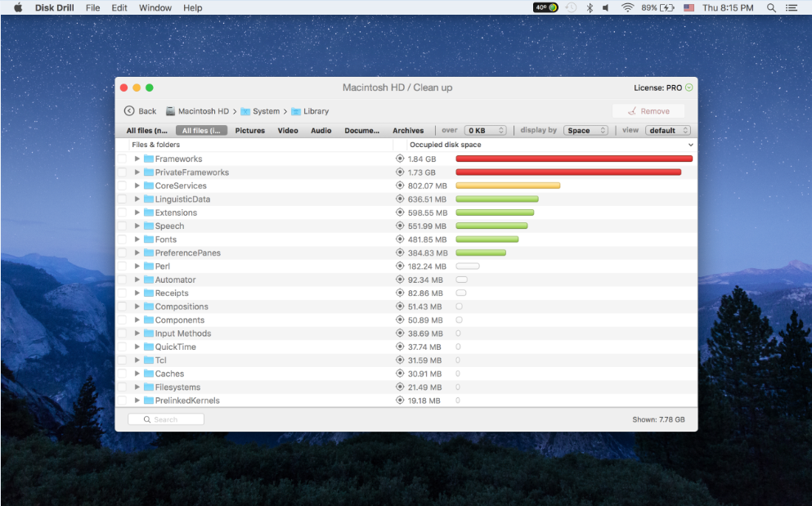
Task: Click the target icon next to 551.99 MB
Action: pyautogui.click(x=400, y=226)
